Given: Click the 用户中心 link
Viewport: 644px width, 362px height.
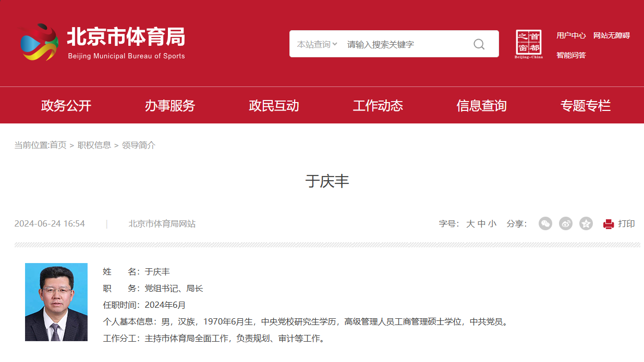Looking at the screenshot, I should pyautogui.click(x=570, y=35).
